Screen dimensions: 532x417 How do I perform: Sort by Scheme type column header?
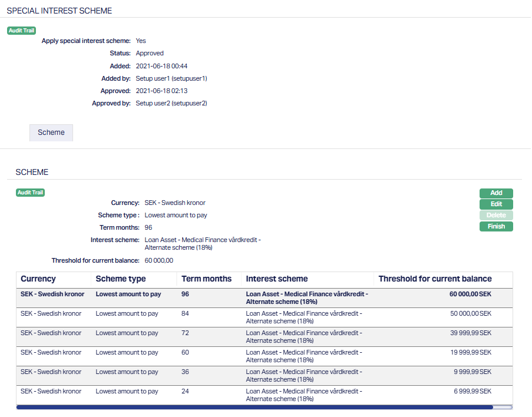[x=121, y=279]
